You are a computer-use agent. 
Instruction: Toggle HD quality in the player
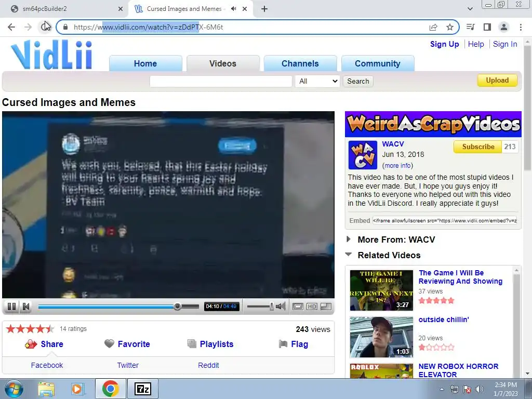[312, 307]
